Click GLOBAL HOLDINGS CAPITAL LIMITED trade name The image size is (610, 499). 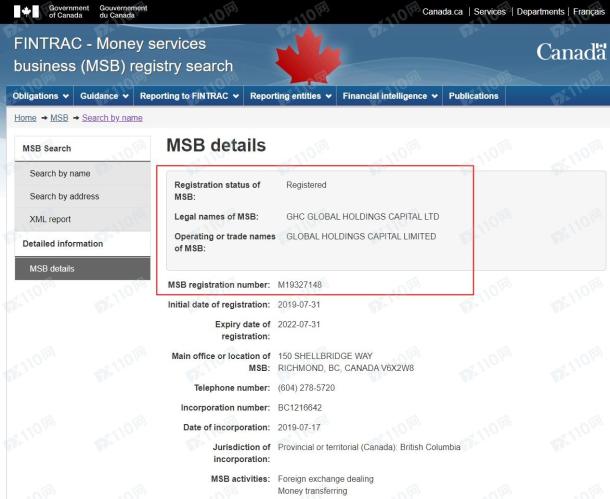[361, 236]
